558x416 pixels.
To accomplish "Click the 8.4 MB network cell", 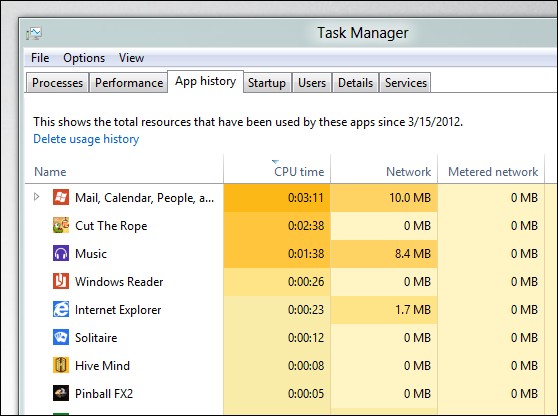I will (x=384, y=254).
